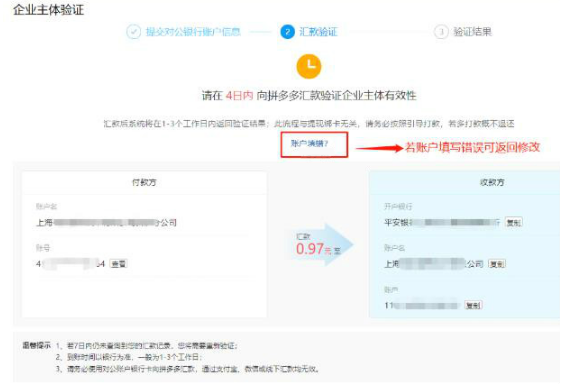Click the blue number 2 step icon
585x386 pixels.
point(287,32)
